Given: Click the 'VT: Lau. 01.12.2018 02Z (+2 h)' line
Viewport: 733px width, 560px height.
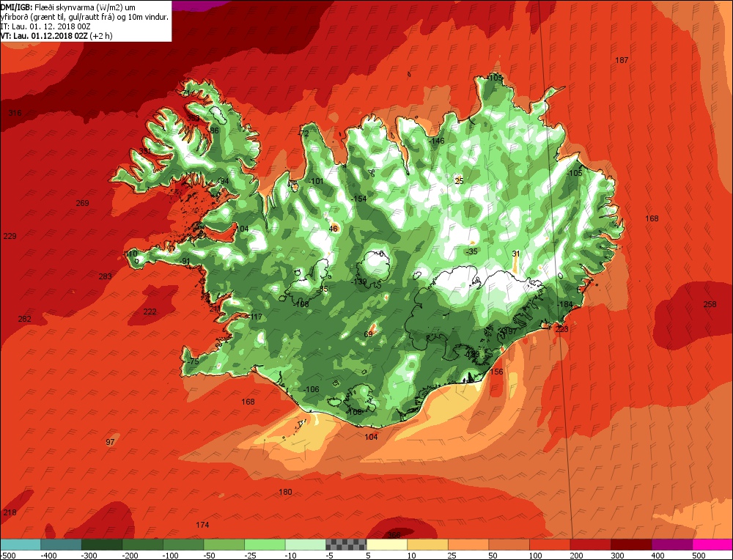Looking at the screenshot, I should pyautogui.click(x=56, y=35).
